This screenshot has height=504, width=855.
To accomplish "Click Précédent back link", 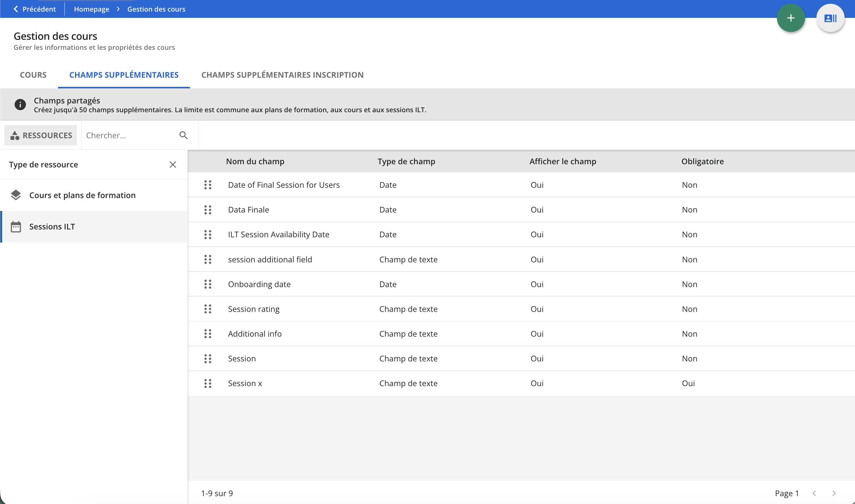I will tap(34, 9).
